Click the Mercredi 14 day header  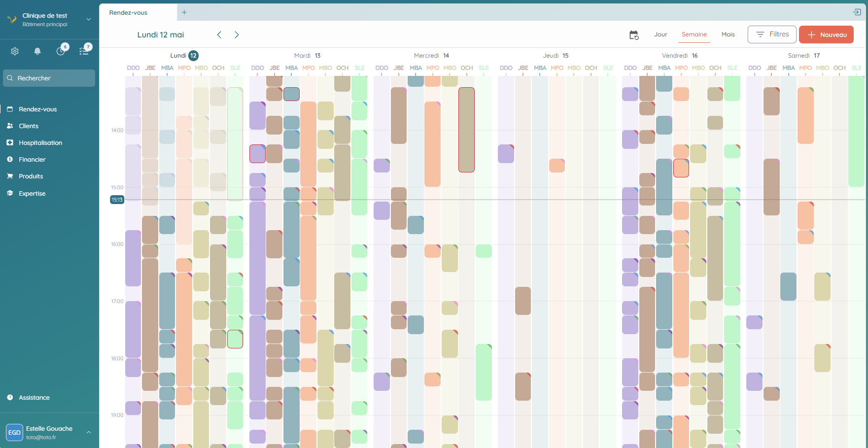[432, 56]
